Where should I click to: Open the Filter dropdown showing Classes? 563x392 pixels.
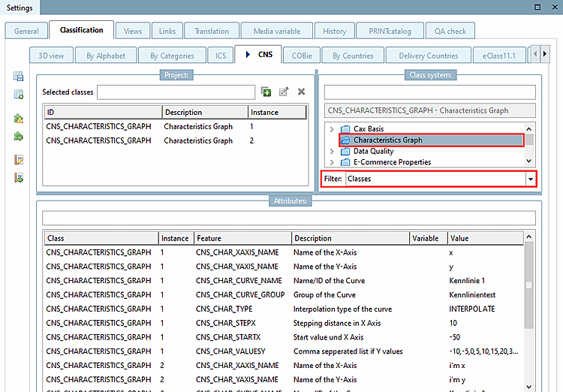click(x=531, y=179)
